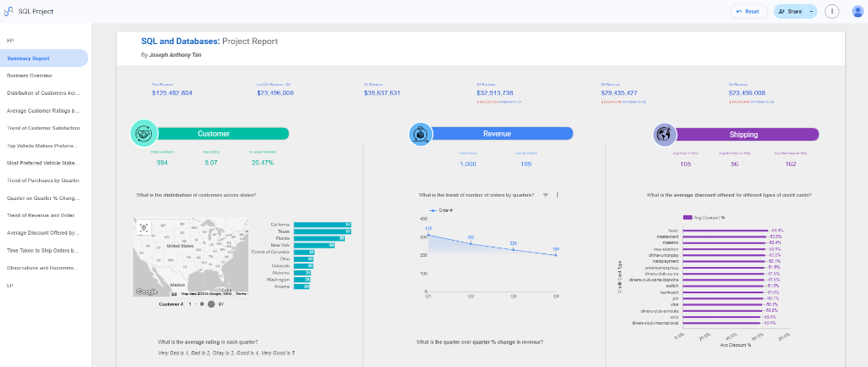Click the mastercard discount bar
This screenshot has width=868, height=367.
tap(725, 236)
